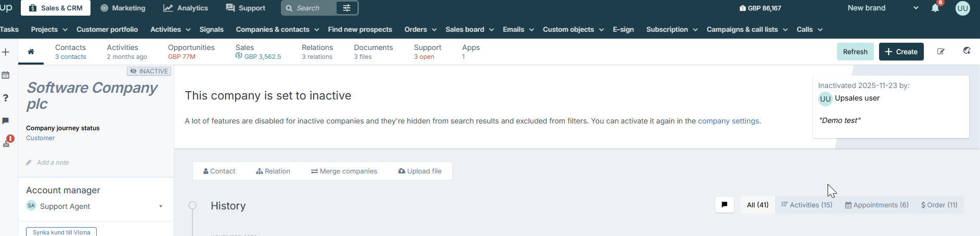Go to the company home tab icon

31,52
